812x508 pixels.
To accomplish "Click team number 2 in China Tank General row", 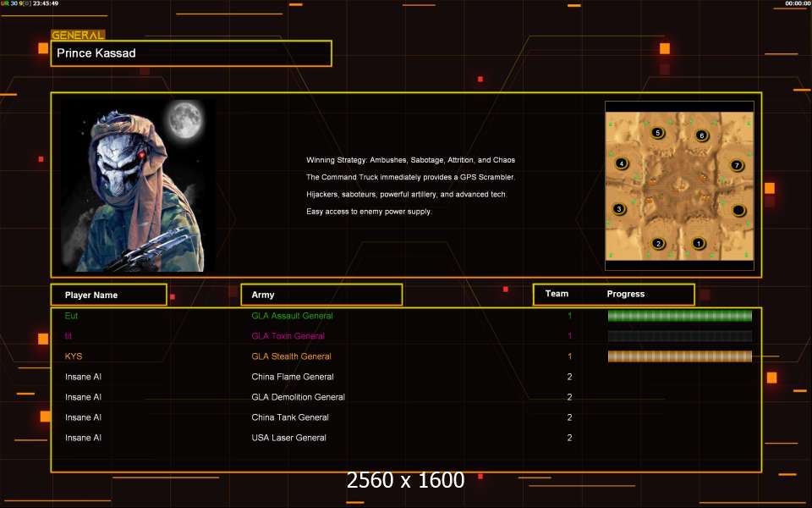I will point(569,417).
